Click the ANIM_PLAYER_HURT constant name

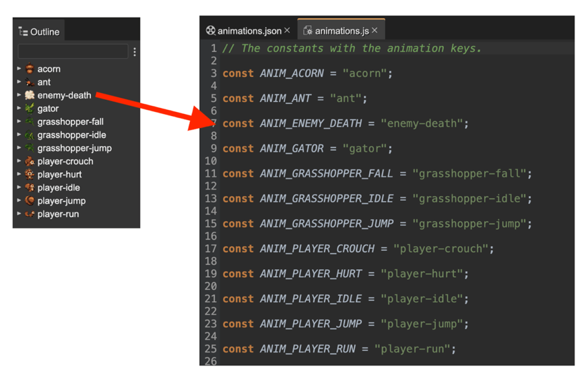pos(311,274)
